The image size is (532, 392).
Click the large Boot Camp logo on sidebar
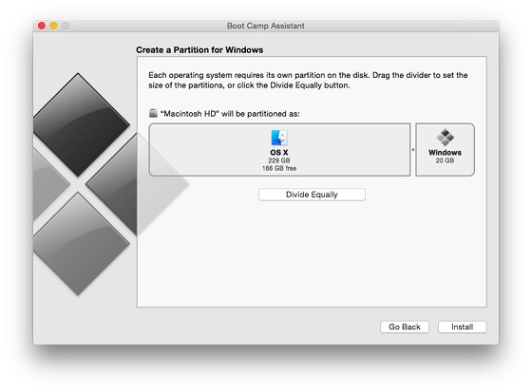(x=102, y=184)
